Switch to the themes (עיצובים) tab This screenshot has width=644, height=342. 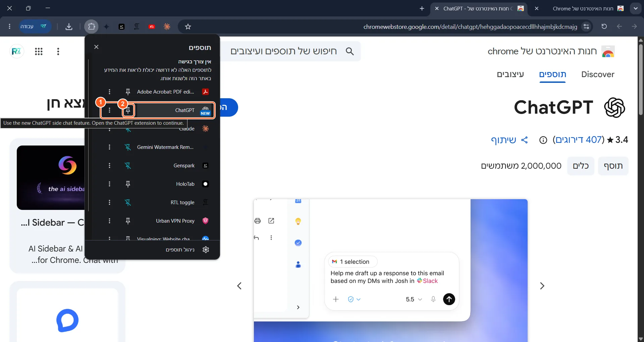point(510,74)
